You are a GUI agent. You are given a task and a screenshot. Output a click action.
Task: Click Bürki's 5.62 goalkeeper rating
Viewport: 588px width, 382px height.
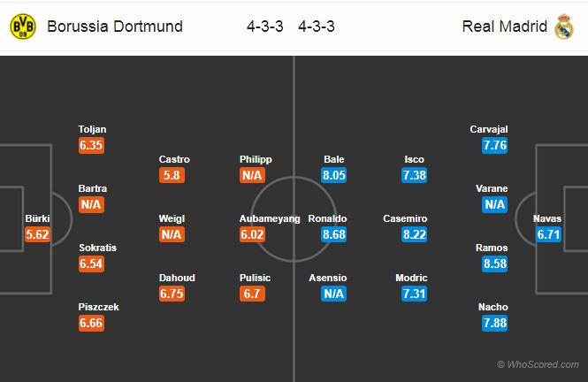pos(39,234)
